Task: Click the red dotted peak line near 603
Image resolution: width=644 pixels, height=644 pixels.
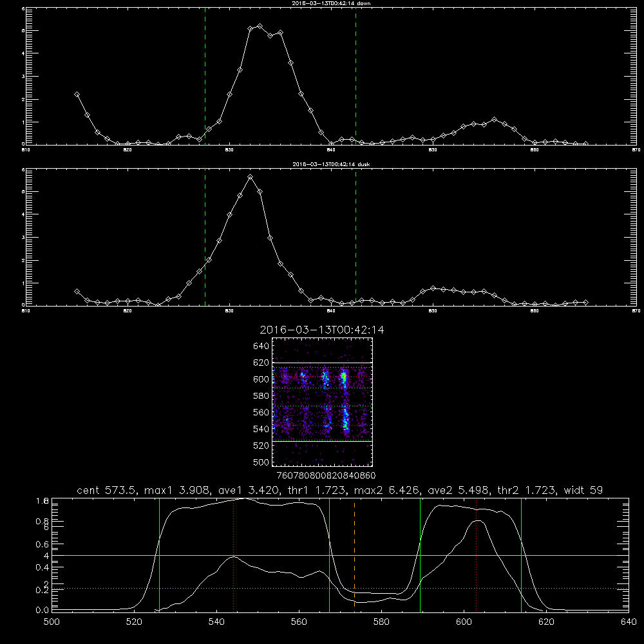Action: (477, 554)
